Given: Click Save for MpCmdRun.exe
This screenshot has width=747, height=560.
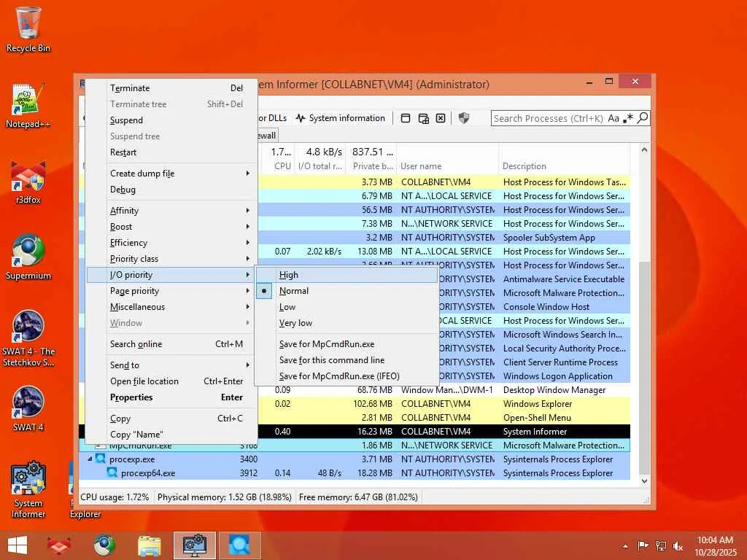Looking at the screenshot, I should click(347, 344).
